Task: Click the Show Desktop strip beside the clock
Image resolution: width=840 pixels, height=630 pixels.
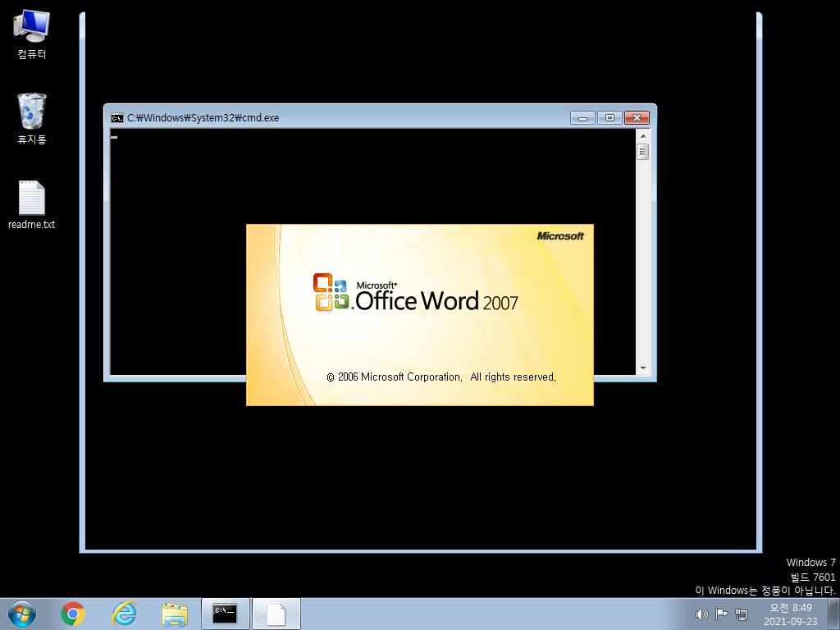Action: 834,614
